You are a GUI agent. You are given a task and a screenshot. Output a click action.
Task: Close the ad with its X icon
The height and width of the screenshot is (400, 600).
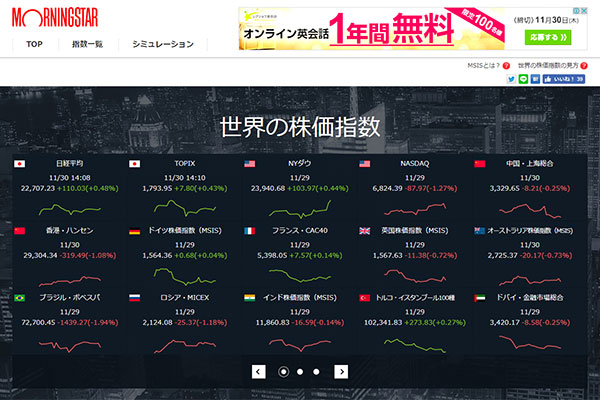[x=584, y=11]
